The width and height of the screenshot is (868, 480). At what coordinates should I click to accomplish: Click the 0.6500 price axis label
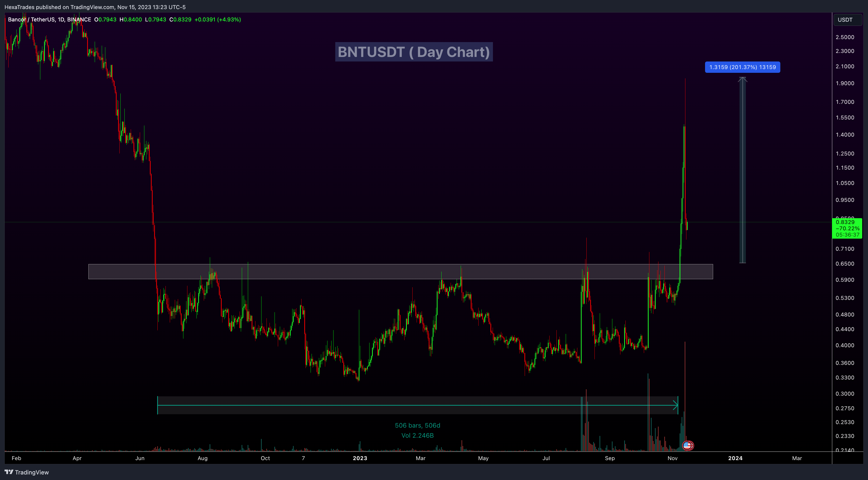point(845,264)
